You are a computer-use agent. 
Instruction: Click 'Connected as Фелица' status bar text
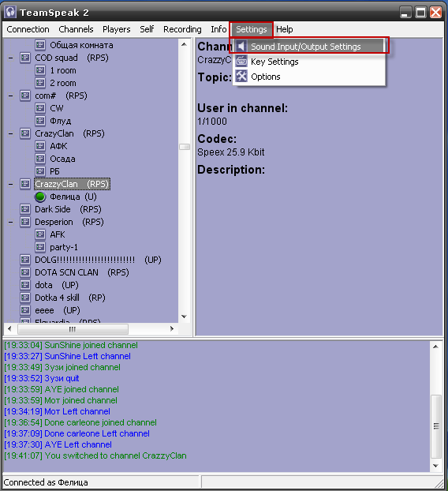[46, 482]
